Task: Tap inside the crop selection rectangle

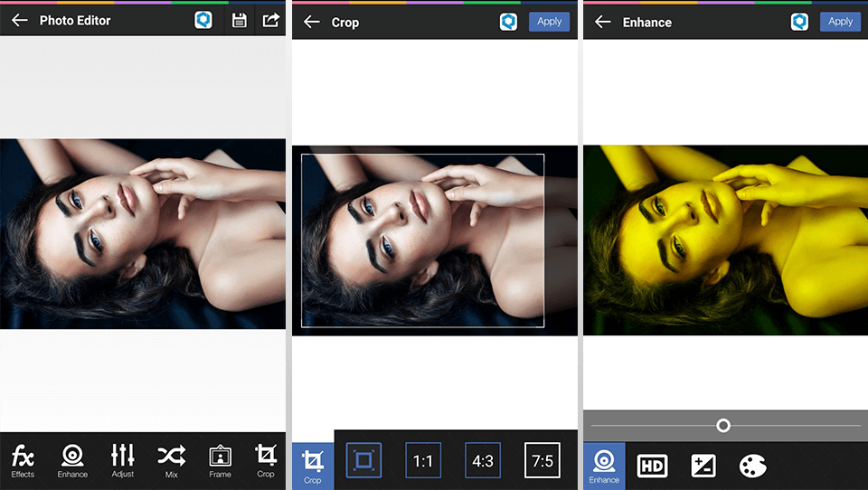Action: coord(422,240)
